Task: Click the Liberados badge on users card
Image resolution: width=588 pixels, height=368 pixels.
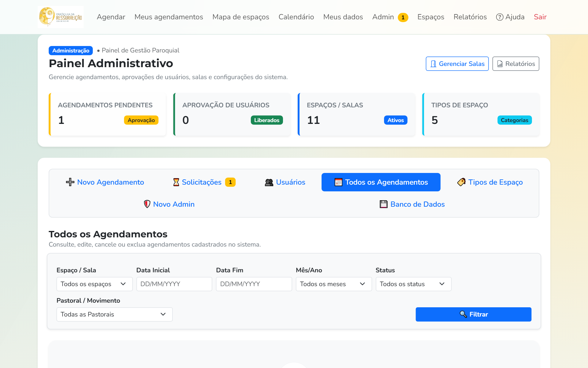Action: pyautogui.click(x=267, y=120)
